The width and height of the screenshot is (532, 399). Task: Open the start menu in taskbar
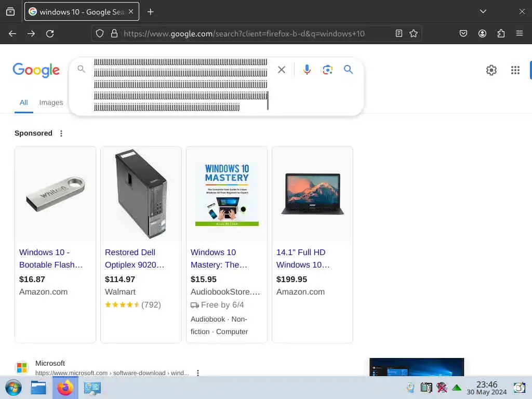[x=13, y=388]
